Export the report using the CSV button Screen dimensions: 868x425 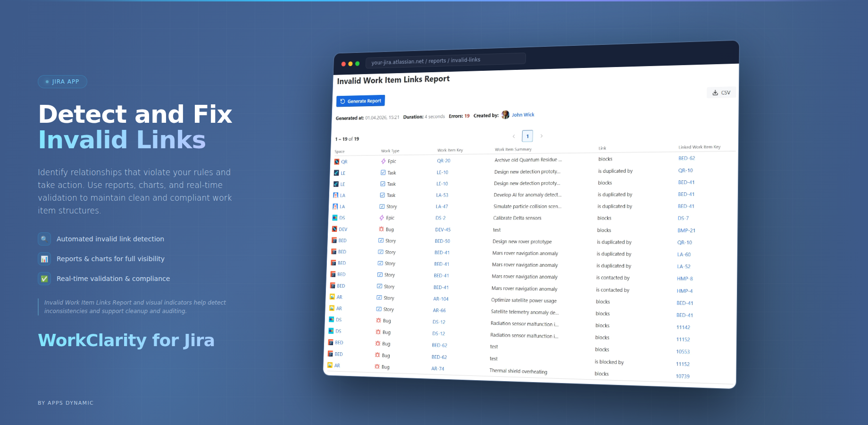[721, 92]
